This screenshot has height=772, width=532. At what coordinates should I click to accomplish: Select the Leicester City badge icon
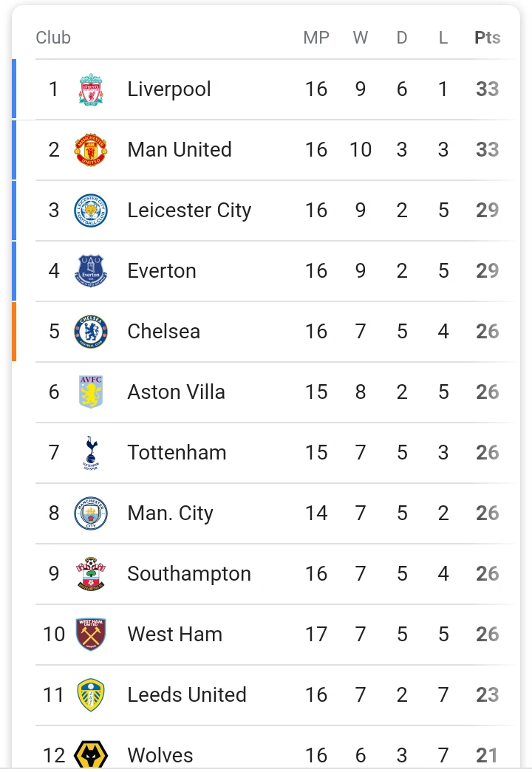coord(91,211)
